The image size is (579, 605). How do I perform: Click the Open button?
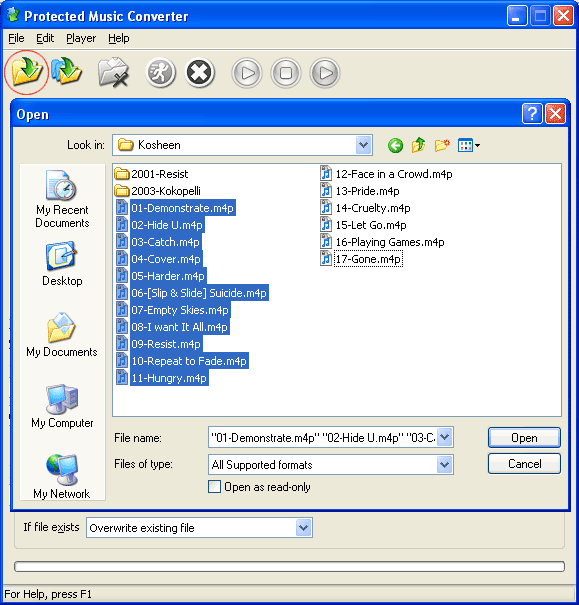[x=524, y=438]
